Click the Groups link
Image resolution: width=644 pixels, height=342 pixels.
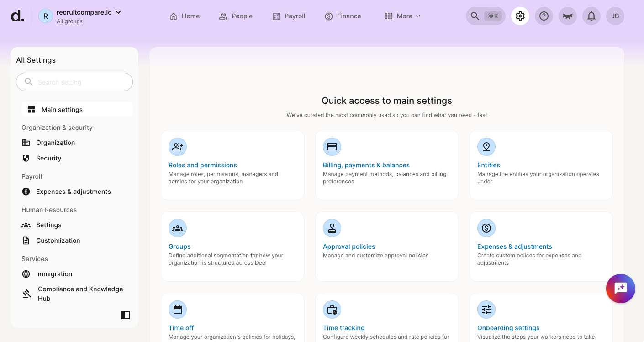179,246
